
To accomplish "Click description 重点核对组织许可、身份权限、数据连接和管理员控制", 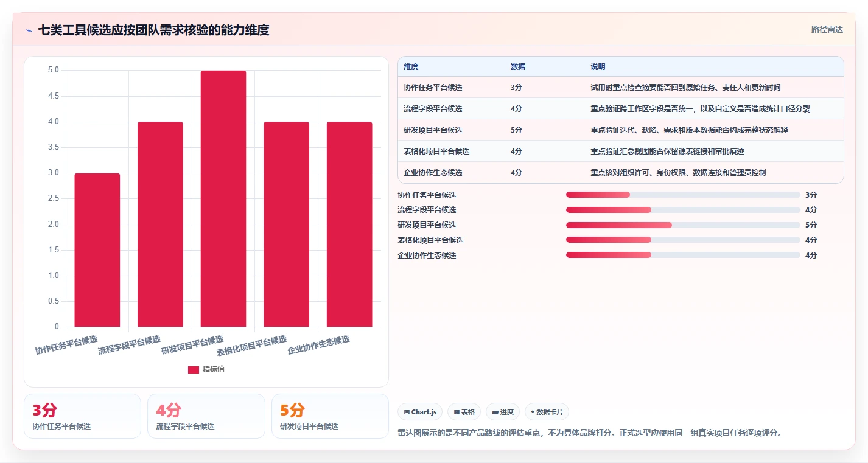I will pyautogui.click(x=678, y=173).
